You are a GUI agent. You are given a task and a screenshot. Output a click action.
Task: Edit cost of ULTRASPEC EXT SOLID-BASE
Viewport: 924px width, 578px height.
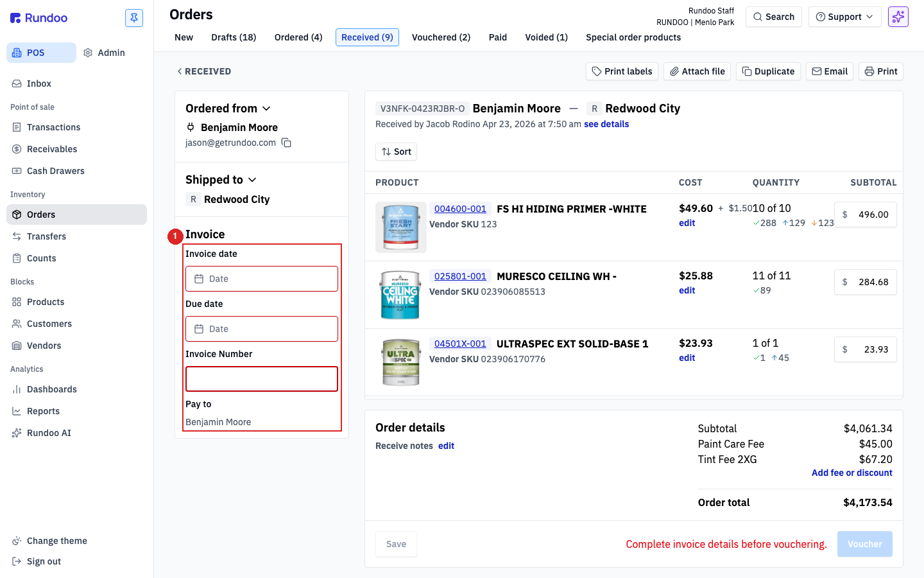pyautogui.click(x=687, y=358)
